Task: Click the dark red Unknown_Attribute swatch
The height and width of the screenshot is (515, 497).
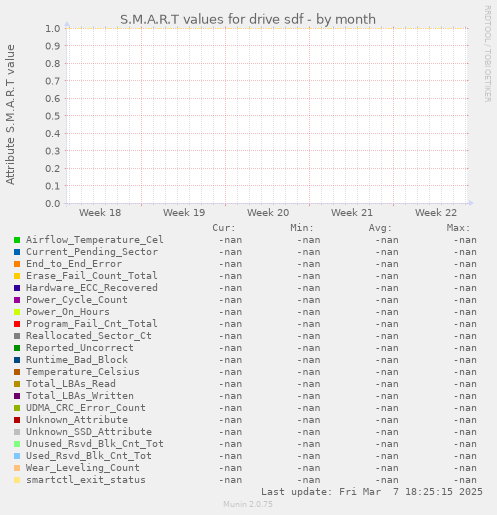Action: [x=17, y=420]
